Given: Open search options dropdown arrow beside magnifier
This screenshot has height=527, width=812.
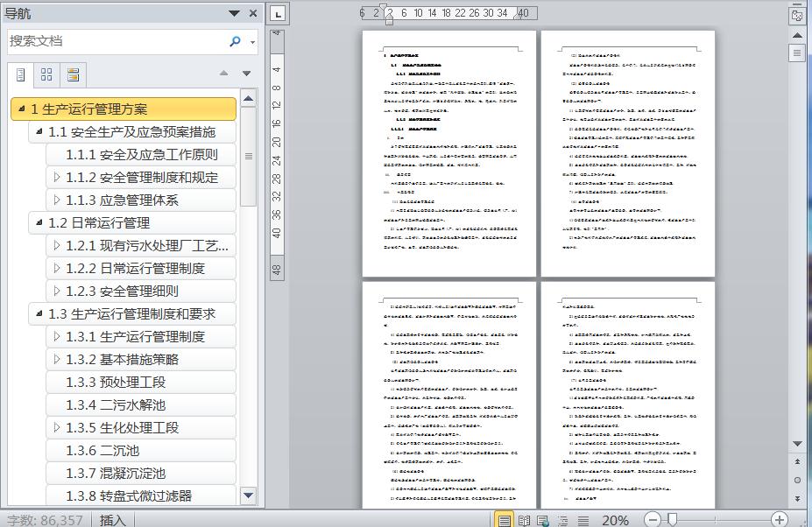Looking at the screenshot, I should click(x=253, y=42).
